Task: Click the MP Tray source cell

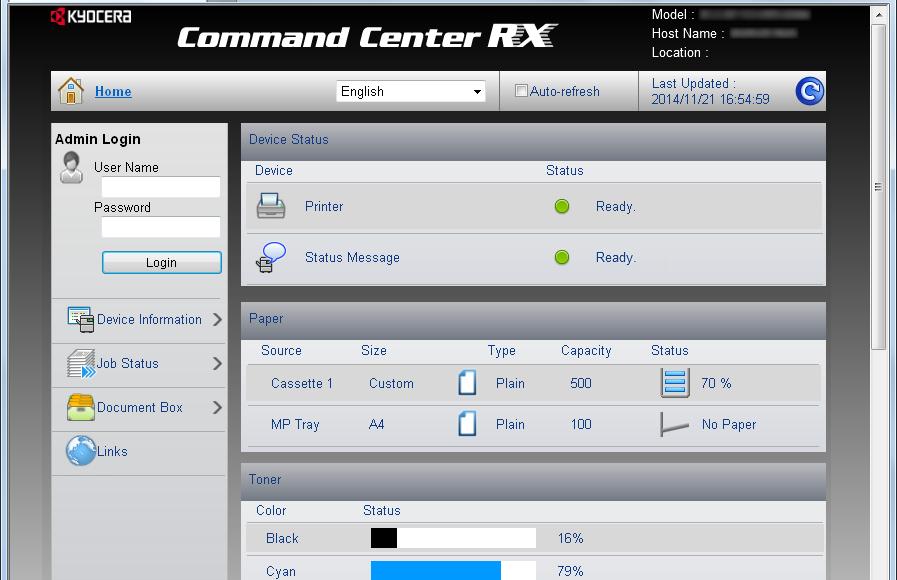Action: tap(295, 424)
